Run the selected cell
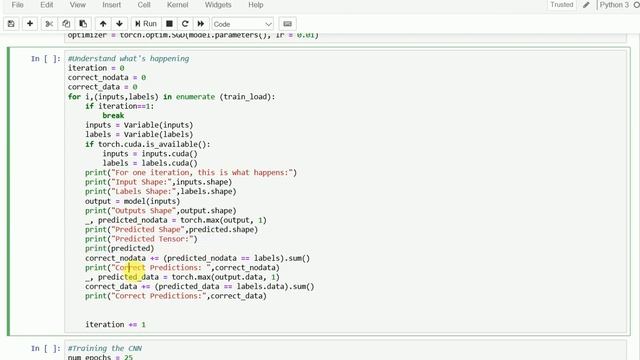The width and height of the screenshot is (640, 360). click(x=146, y=24)
